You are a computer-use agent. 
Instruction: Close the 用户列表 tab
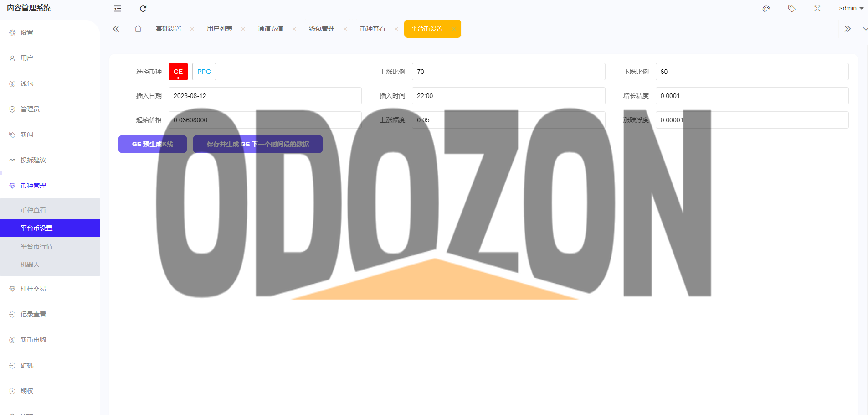(243, 29)
